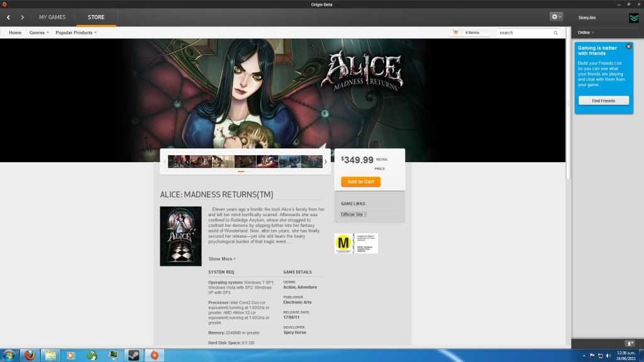Click the search magnifier icon

click(556, 33)
